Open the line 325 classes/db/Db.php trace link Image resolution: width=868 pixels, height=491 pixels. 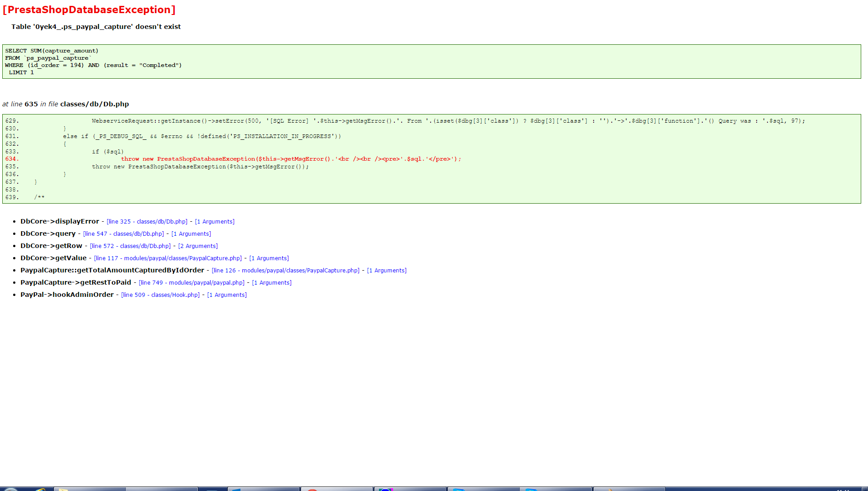147,222
